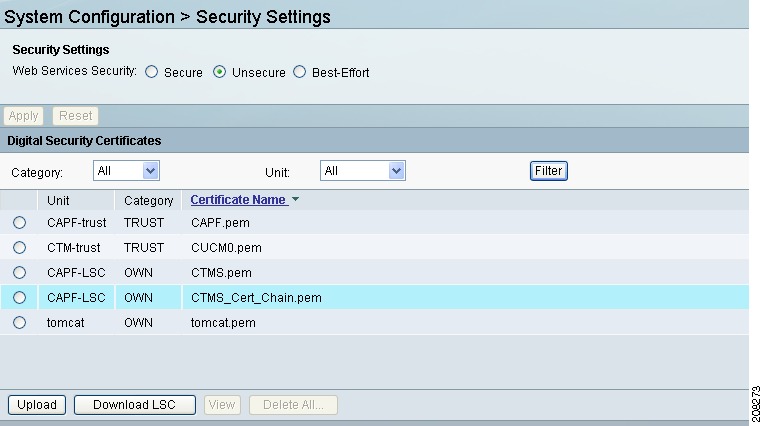
Task: Select the tomcat.pem certificate radio button
Action: tap(19, 323)
